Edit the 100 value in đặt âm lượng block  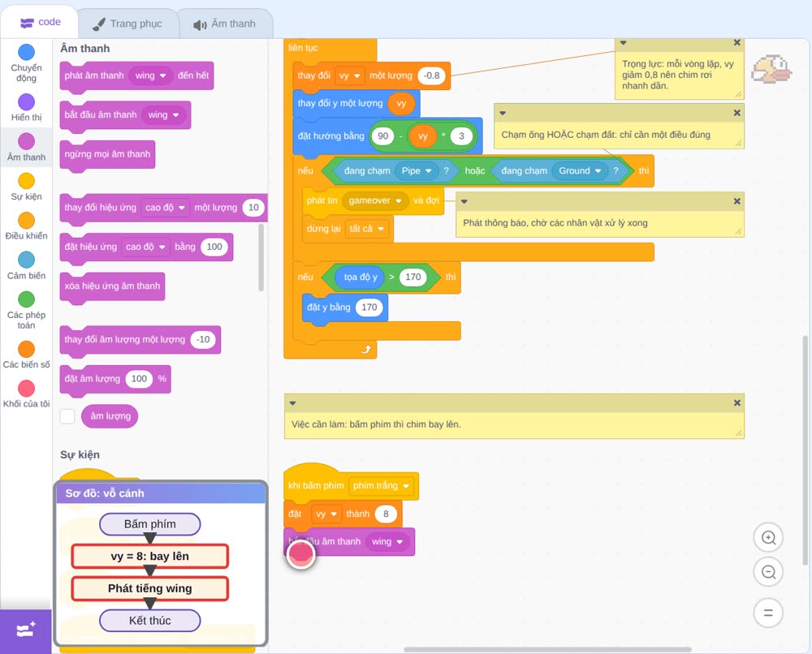pyautogui.click(x=139, y=379)
